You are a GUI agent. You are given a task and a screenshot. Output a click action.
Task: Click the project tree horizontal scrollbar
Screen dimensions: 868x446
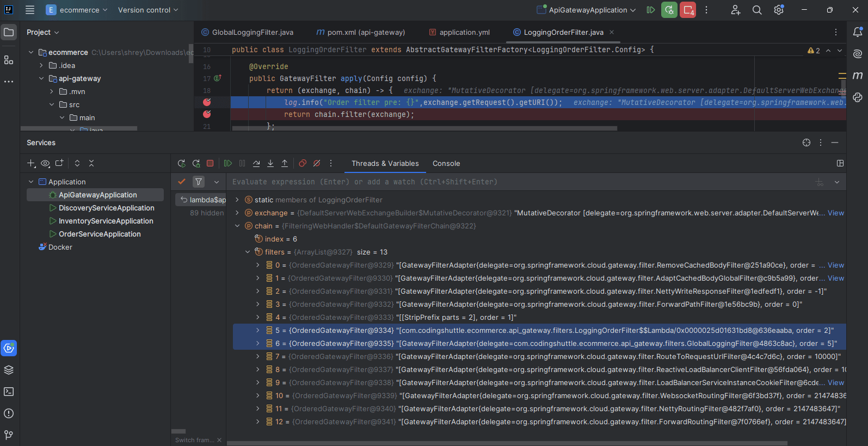click(x=79, y=129)
